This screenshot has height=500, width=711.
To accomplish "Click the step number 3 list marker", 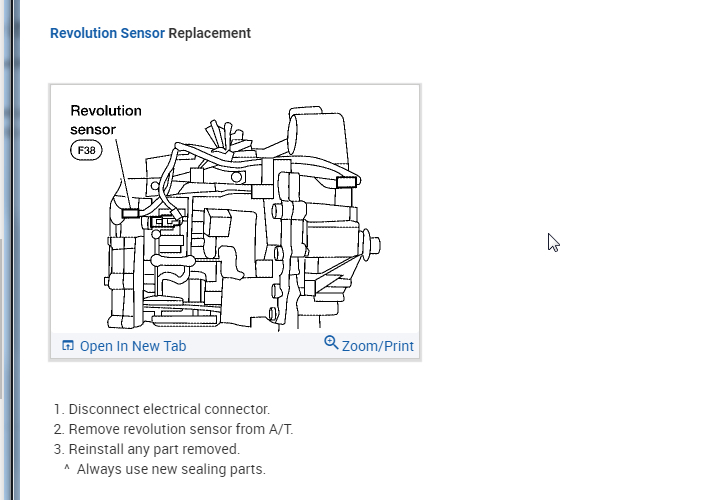I will point(58,449).
